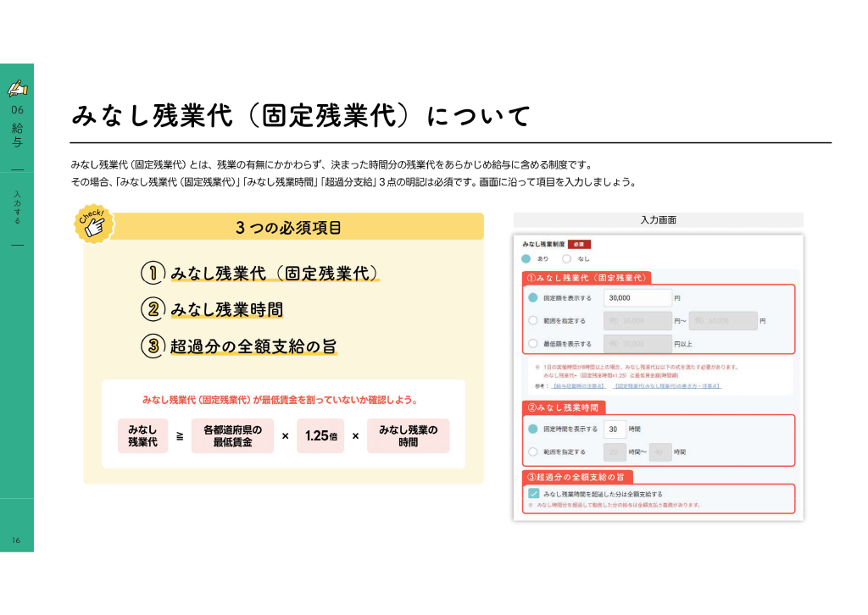This screenshot has width=868, height=615.
Task: Click the 入力画面 header tab
Action: 658,219
